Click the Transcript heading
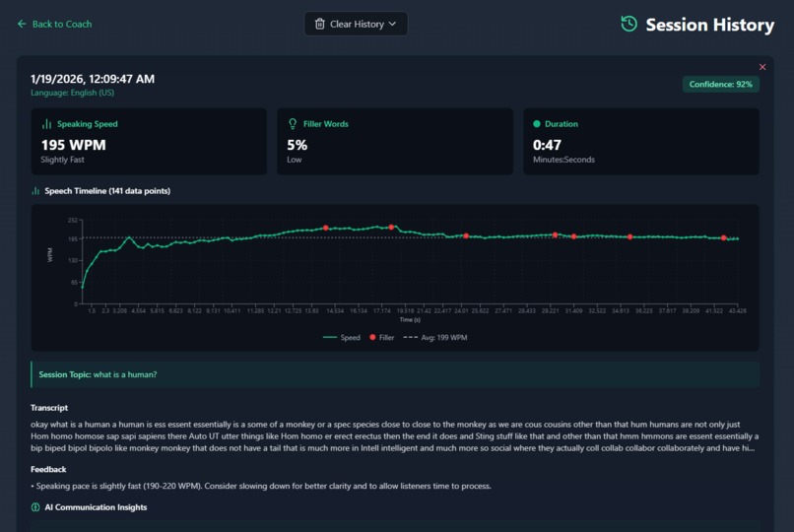This screenshot has width=794, height=532. (x=49, y=408)
